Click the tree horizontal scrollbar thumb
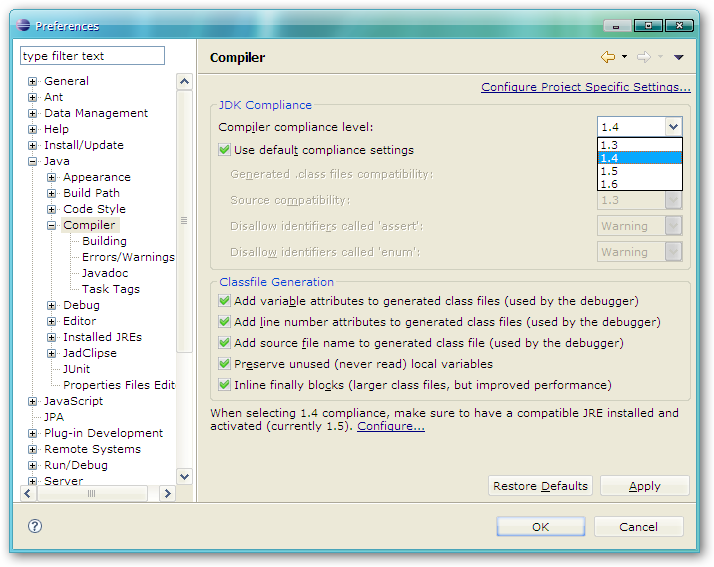 [x=92, y=493]
